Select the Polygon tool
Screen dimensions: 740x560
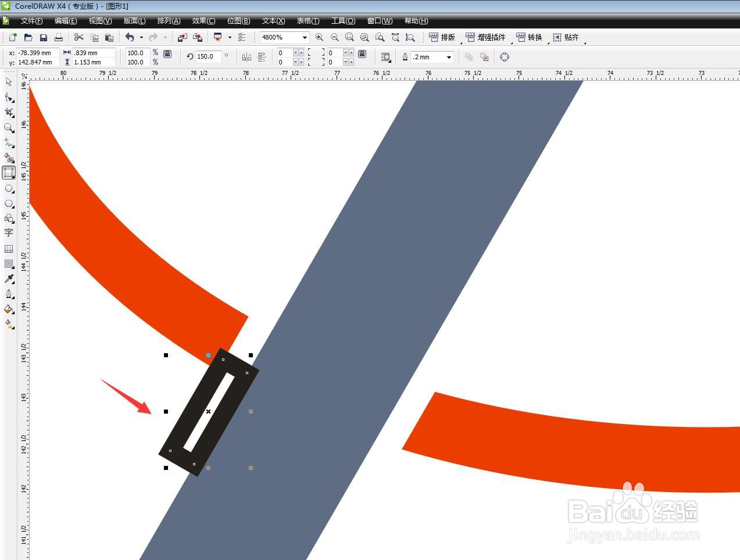point(9,203)
